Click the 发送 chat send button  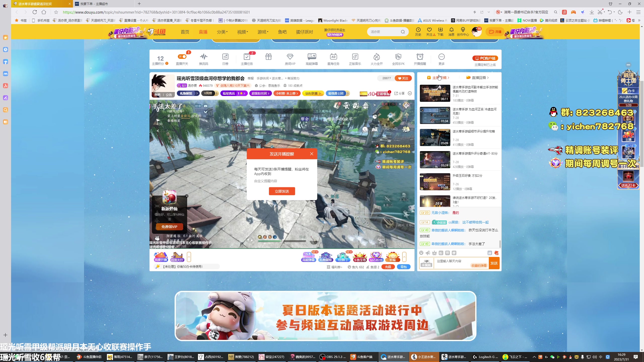[494, 263]
